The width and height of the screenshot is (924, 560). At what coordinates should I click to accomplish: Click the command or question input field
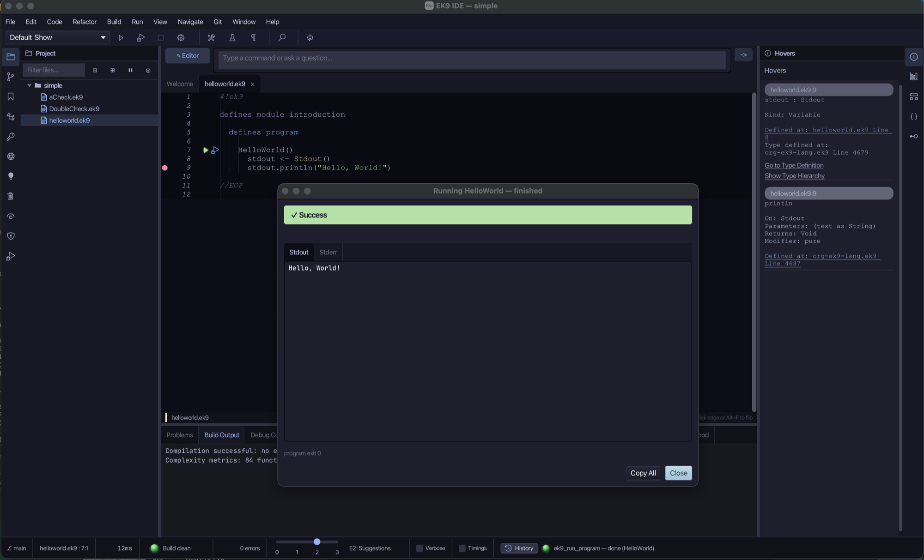point(472,60)
